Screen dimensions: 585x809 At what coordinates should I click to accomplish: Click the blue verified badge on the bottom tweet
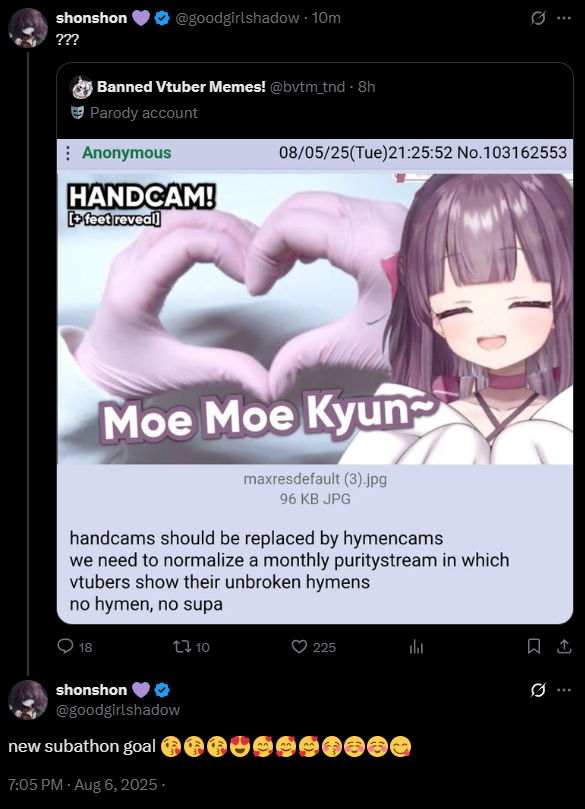click(162, 690)
